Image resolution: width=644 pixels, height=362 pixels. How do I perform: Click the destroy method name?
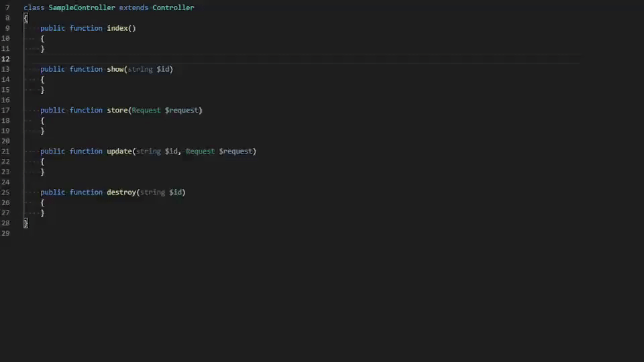point(121,192)
